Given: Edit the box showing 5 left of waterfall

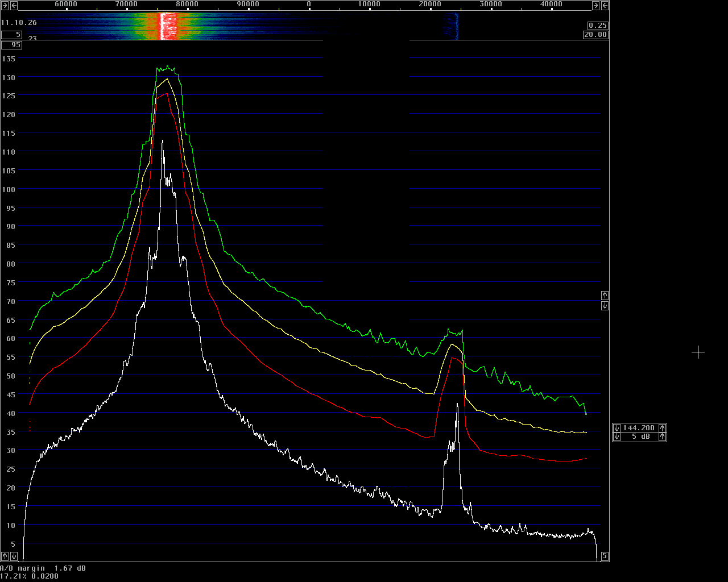Looking at the screenshot, I should [11, 35].
